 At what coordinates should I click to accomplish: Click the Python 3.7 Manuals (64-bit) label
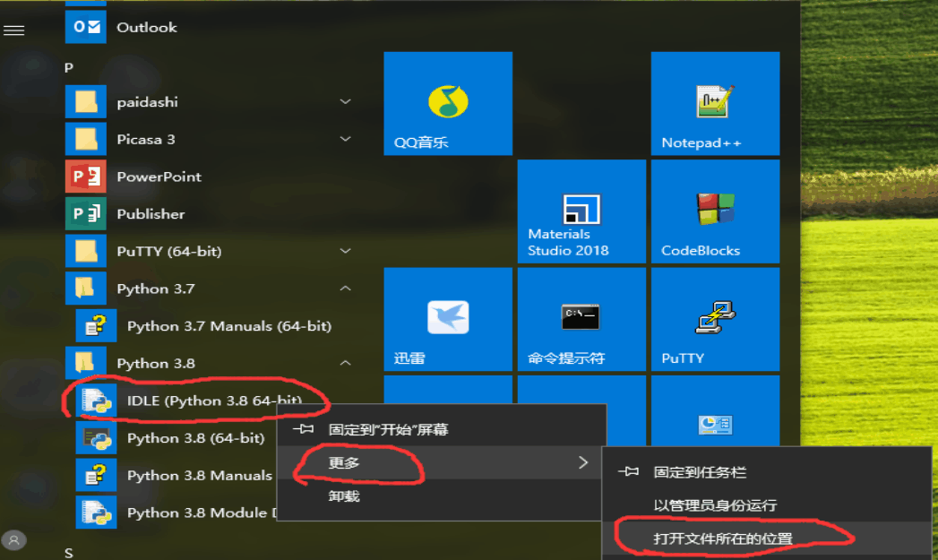229,326
